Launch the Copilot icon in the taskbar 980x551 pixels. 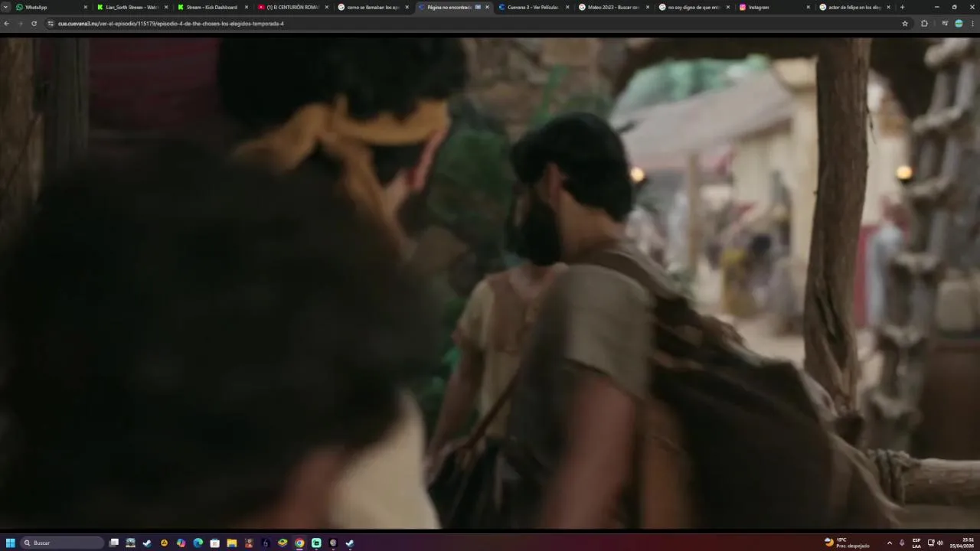[181, 543]
